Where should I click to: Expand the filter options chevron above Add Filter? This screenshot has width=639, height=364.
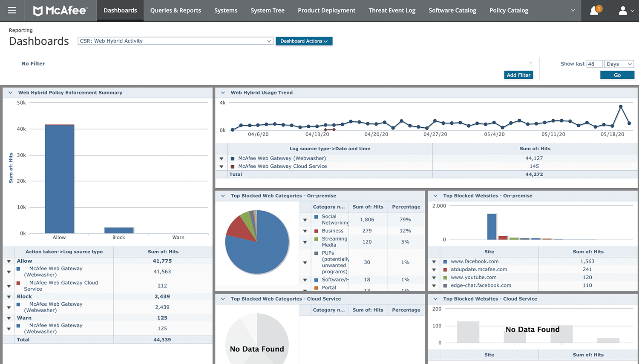click(530, 63)
